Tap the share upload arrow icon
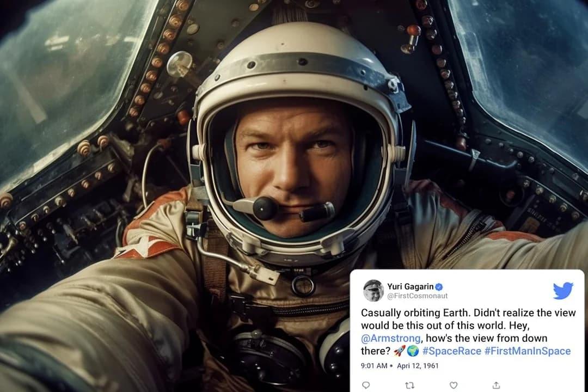Viewport: 588px width, 392px height. click(496, 385)
